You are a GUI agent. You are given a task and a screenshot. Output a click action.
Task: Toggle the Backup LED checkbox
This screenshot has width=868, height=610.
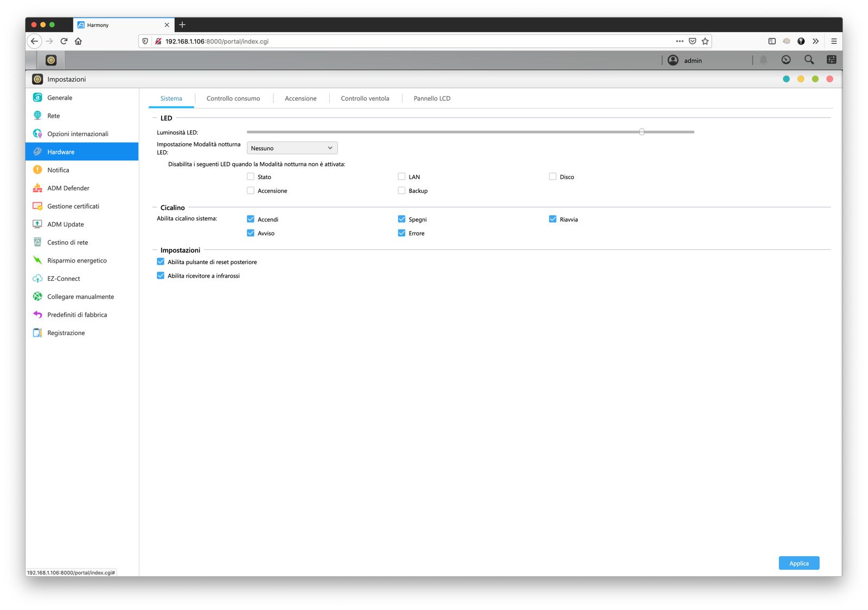tap(401, 191)
